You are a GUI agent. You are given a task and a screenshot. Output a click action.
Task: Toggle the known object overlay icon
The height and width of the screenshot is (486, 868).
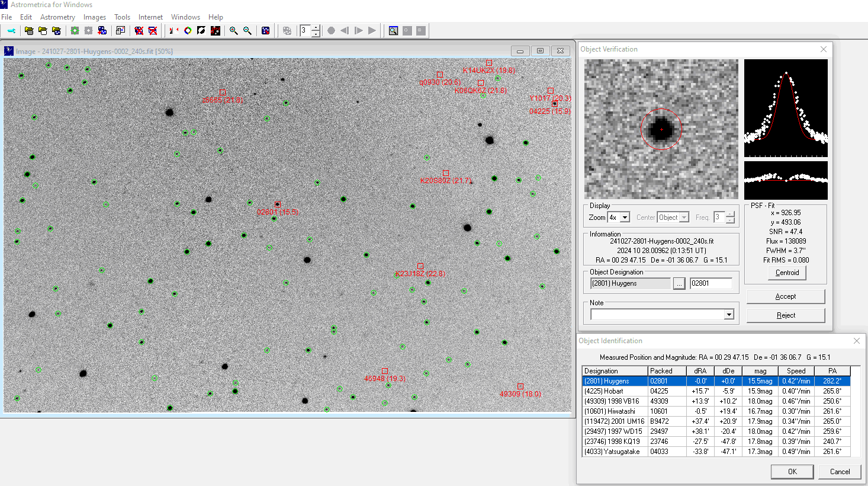pyautogui.click(x=216, y=31)
